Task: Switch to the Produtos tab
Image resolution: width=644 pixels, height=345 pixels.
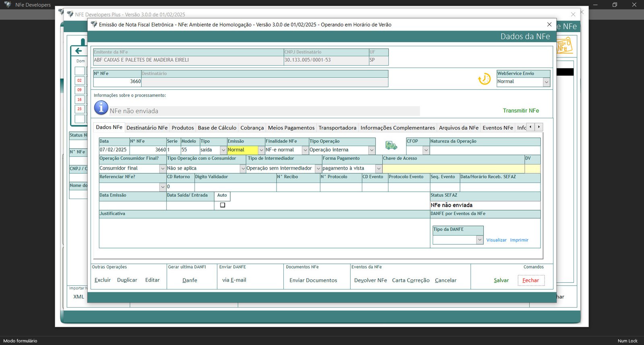Action: 183,128
